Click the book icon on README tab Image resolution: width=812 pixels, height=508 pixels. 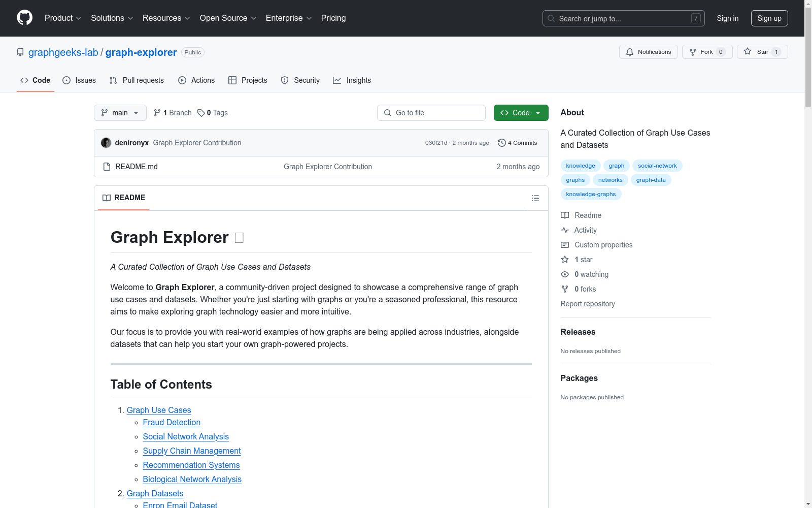click(x=107, y=198)
